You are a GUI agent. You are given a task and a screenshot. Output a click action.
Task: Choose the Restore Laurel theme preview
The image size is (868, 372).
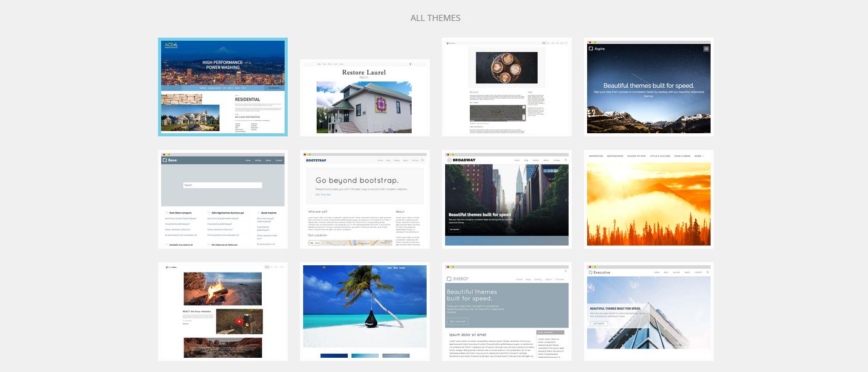[365, 98]
